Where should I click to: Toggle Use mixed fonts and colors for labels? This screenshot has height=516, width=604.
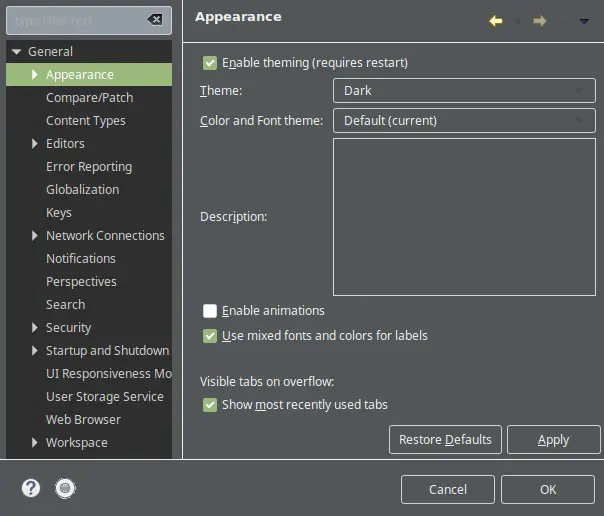click(x=210, y=336)
